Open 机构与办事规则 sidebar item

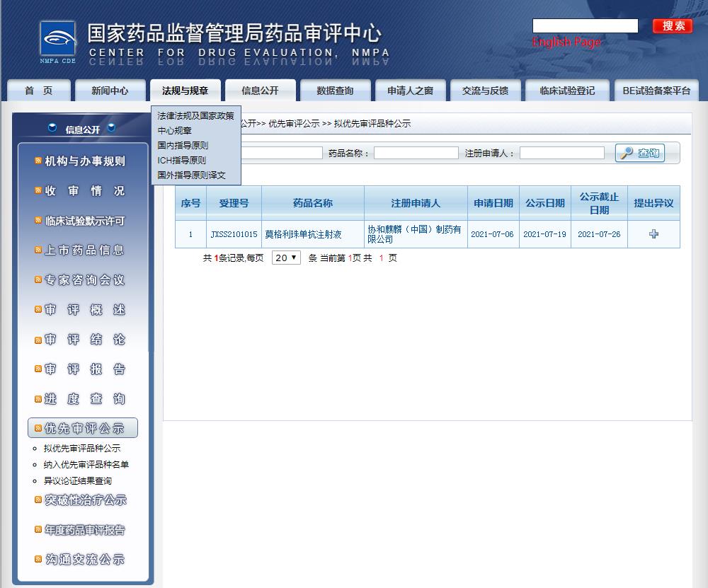click(x=85, y=161)
